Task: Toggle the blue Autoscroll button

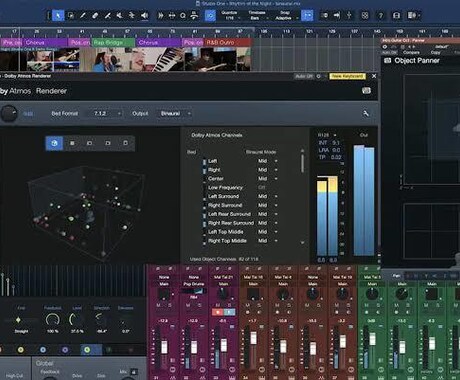Action: (x=210, y=15)
